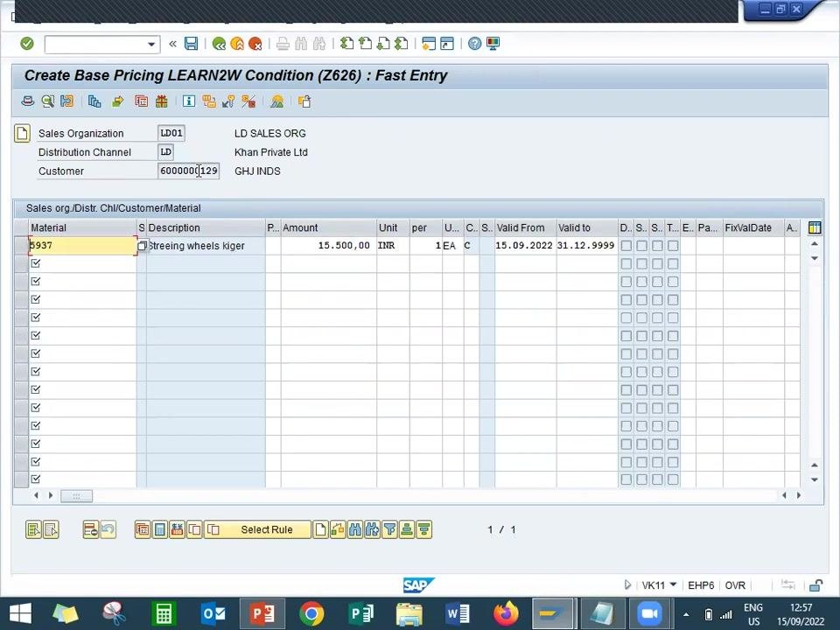The image size is (840, 630).
Task: Click the undo arrow icon below table
Action: (108, 530)
